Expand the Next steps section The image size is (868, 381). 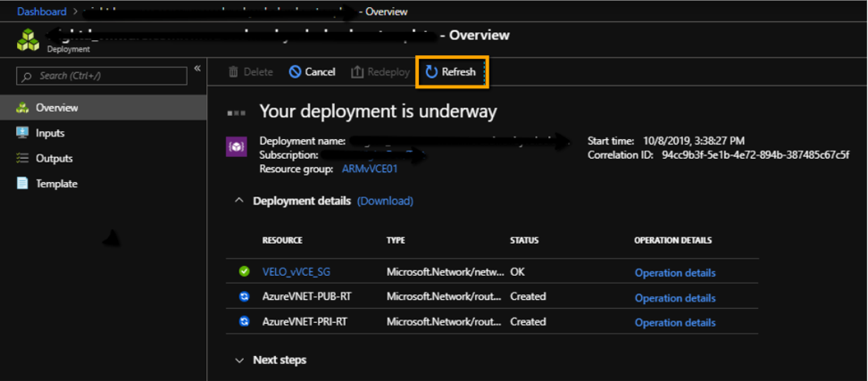tap(238, 360)
